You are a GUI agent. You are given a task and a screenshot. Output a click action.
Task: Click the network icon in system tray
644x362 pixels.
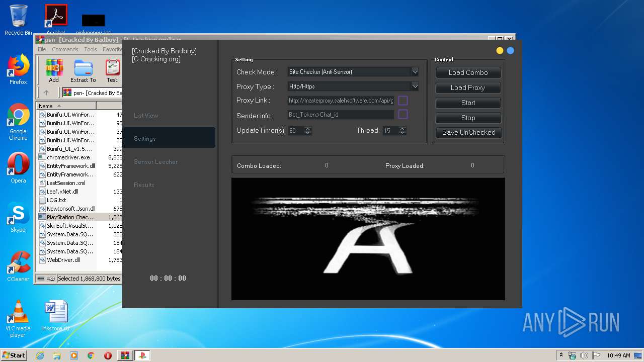572,355
